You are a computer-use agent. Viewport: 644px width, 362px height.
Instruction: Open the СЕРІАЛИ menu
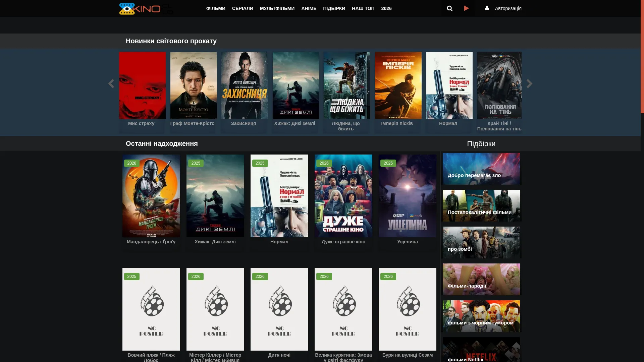click(243, 8)
